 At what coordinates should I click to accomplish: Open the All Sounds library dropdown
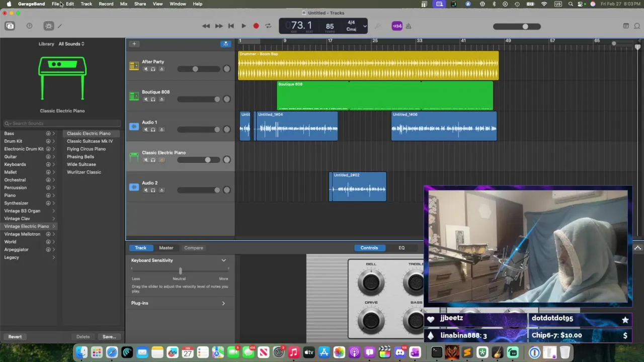coord(71,44)
